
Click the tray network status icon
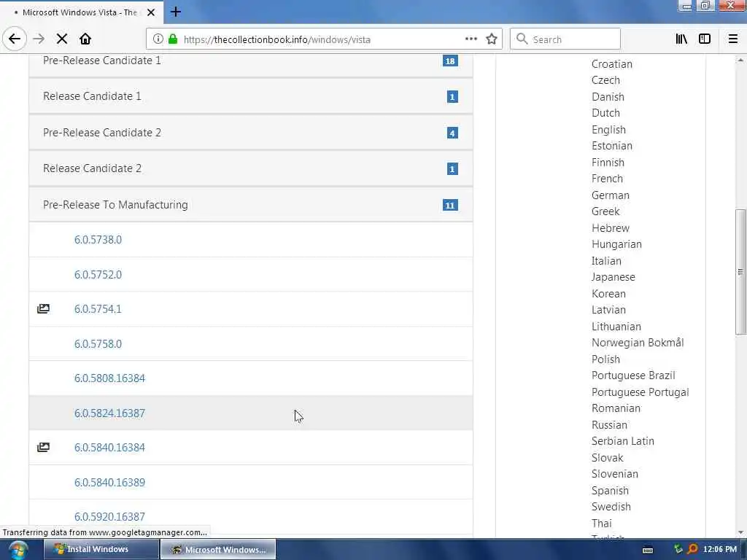pyautogui.click(x=678, y=550)
